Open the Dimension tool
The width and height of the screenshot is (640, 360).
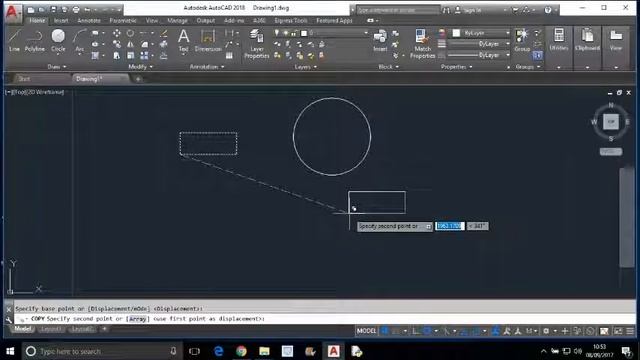point(208,41)
